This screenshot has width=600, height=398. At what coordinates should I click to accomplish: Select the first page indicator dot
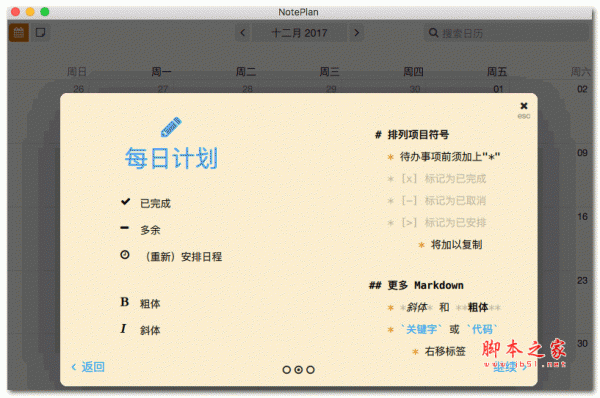(287, 370)
